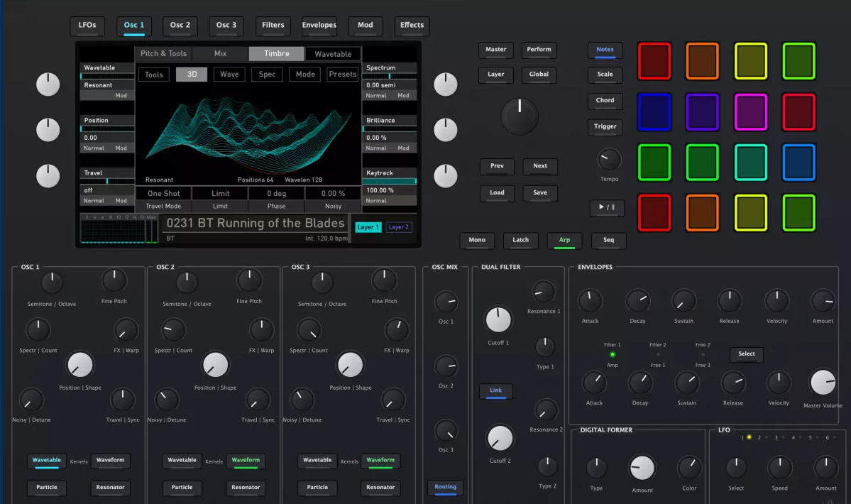The image size is (851, 504).
Task: Select the Pitch & Tools display tab
Action: [x=163, y=54]
